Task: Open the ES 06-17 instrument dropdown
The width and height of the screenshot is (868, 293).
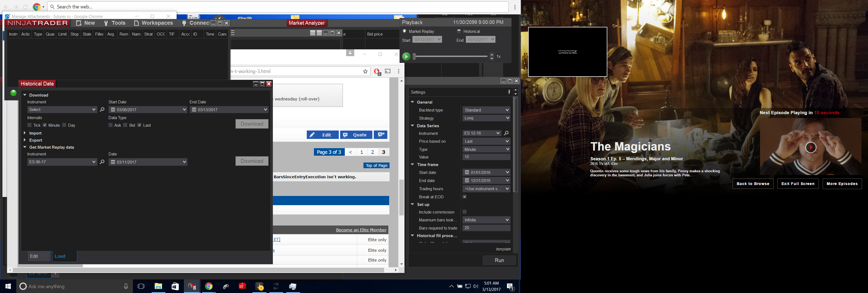Action: pyautogui.click(x=62, y=162)
